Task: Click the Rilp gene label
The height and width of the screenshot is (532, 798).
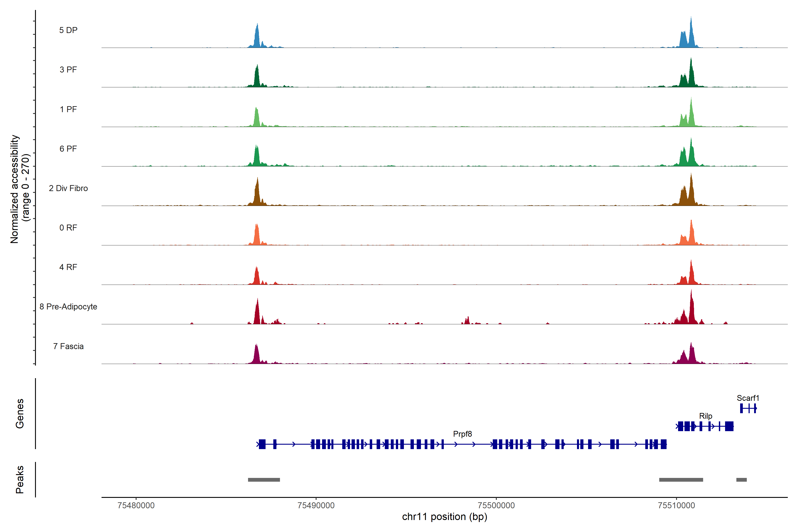Action: click(705, 416)
